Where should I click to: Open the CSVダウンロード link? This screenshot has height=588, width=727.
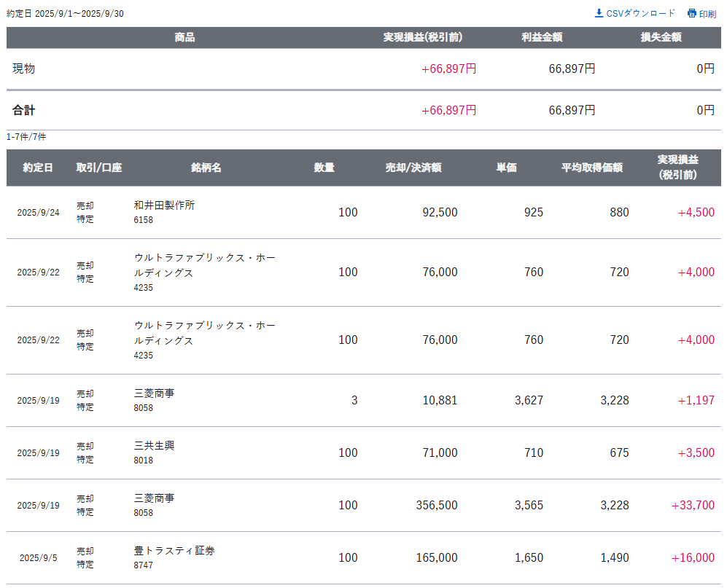point(640,13)
